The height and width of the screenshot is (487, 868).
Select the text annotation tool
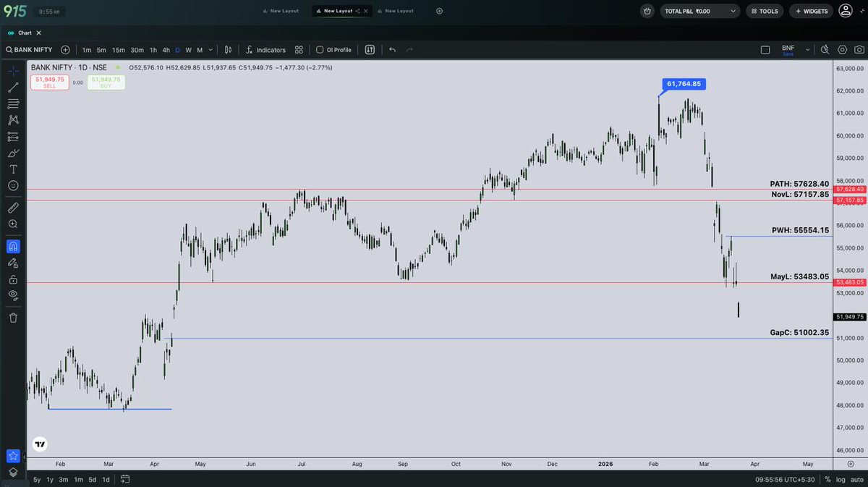(x=13, y=169)
